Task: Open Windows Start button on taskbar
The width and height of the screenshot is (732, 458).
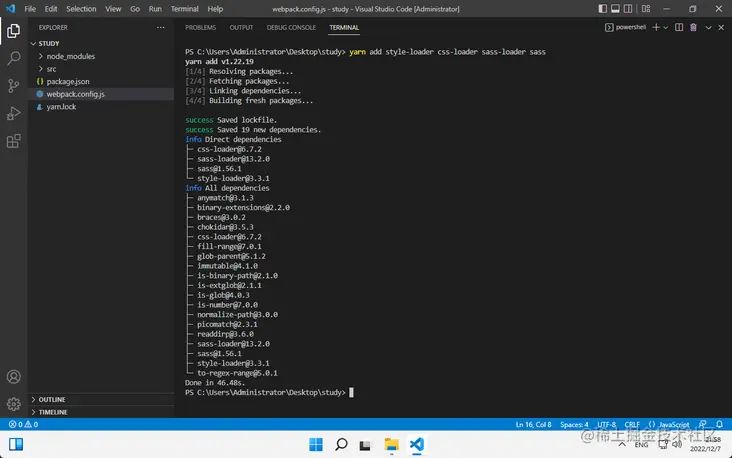Action: [316, 444]
